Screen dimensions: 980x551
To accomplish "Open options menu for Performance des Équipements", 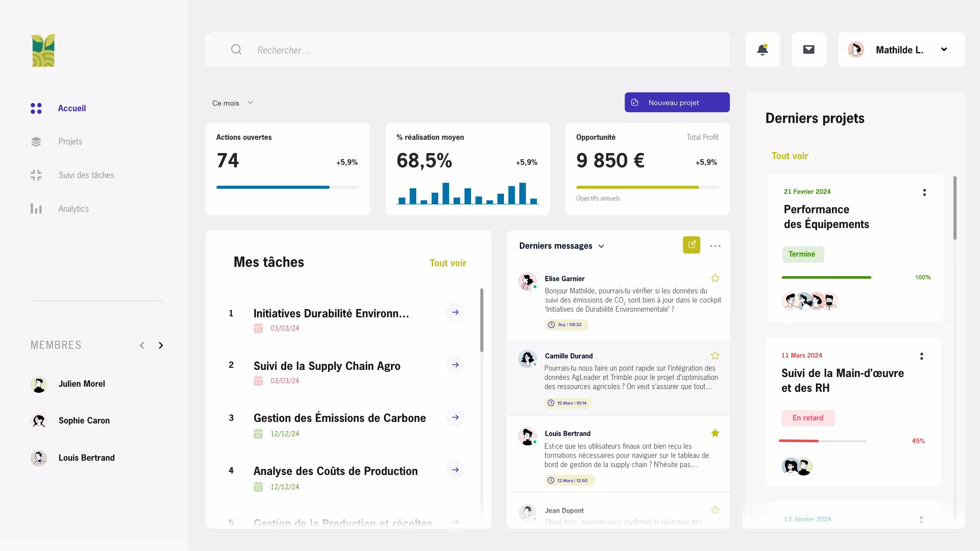I will coord(924,192).
